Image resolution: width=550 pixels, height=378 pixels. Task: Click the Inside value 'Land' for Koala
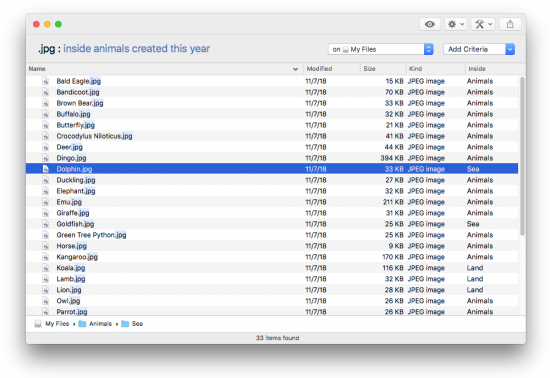475,268
